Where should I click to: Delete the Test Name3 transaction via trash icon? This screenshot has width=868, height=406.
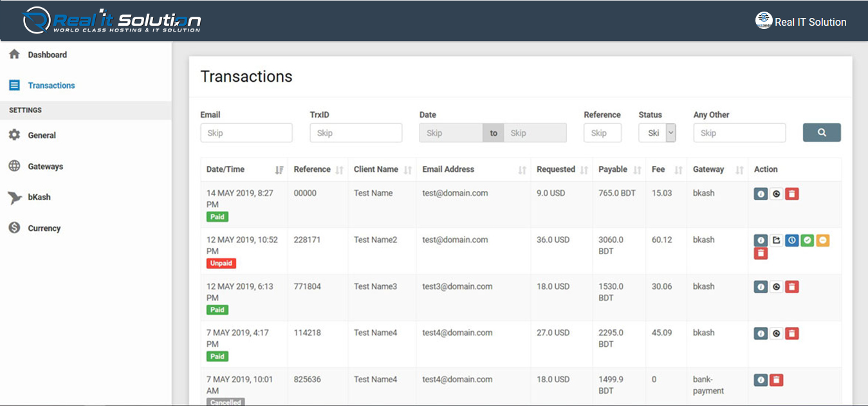(792, 287)
